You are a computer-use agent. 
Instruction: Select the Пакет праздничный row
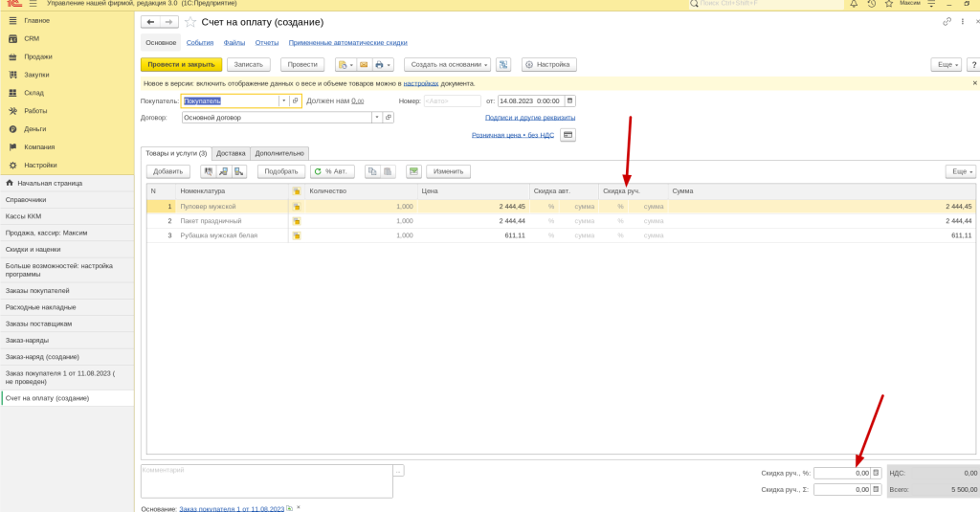(561, 221)
